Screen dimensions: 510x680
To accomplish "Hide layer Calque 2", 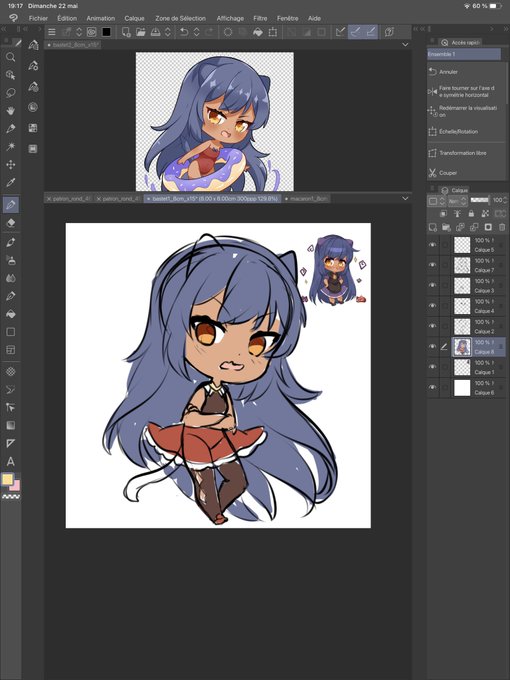I will 432,326.
